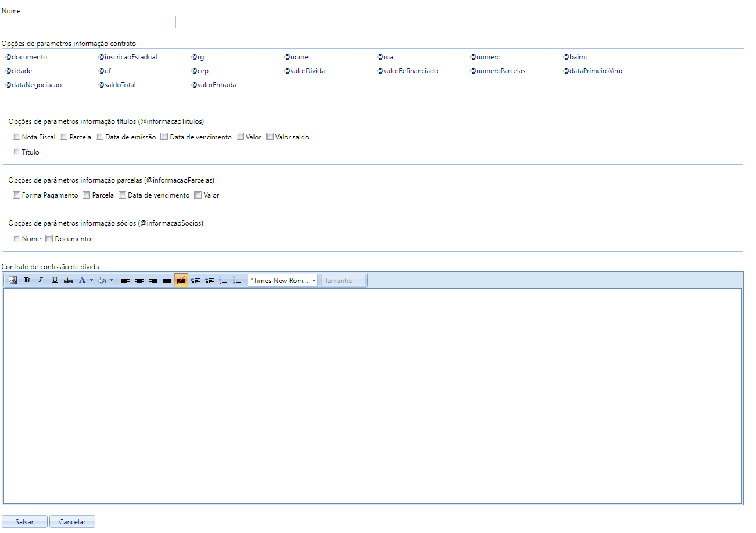Screen dimensions: 756x533
Task: Click the Salvar button
Action: (24, 521)
